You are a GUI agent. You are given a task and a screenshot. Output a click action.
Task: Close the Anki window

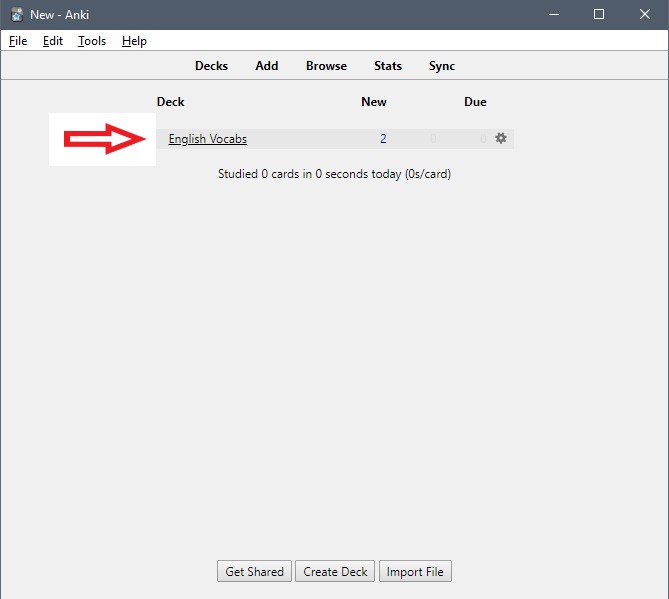645,15
